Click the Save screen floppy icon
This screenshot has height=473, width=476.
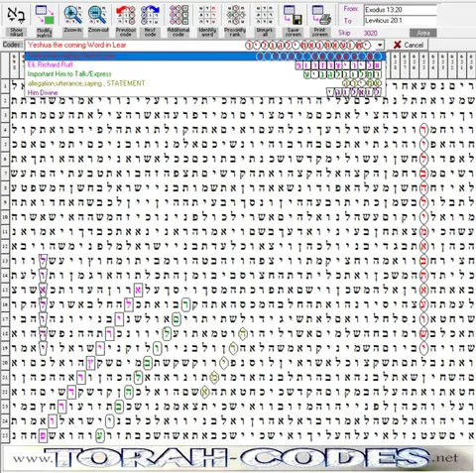pos(293,15)
